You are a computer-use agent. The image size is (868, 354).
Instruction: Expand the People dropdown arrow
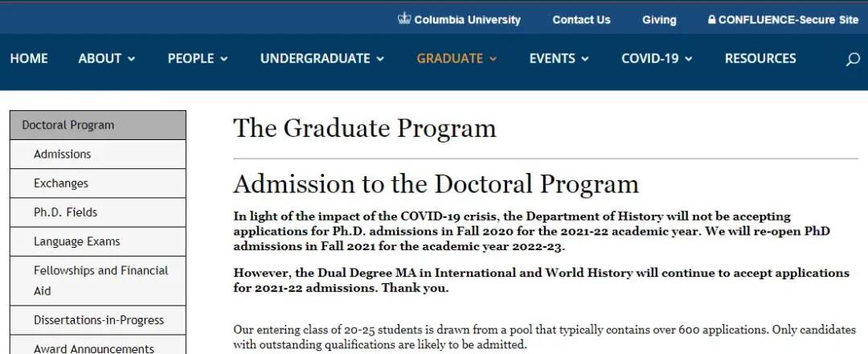point(224,59)
